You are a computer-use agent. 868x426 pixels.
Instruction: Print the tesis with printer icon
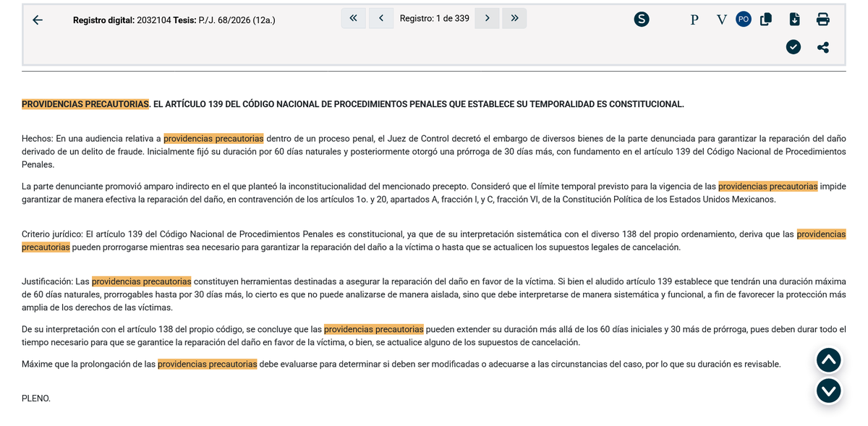click(x=823, y=20)
